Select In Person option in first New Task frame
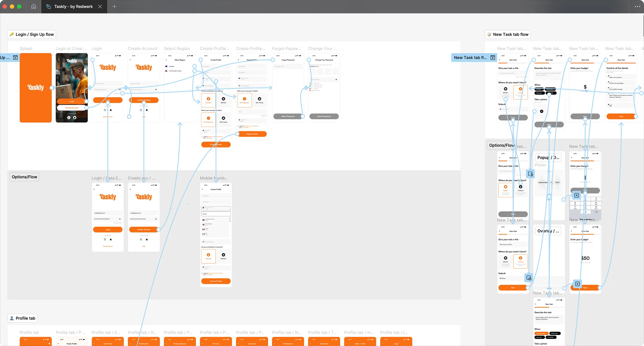This screenshot has width=644, height=346. (521, 91)
